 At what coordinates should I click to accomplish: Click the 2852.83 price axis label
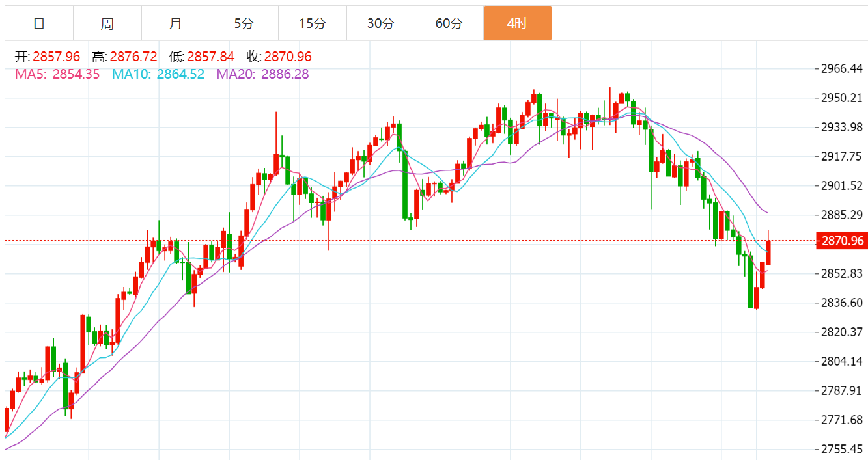[x=843, y=273]
